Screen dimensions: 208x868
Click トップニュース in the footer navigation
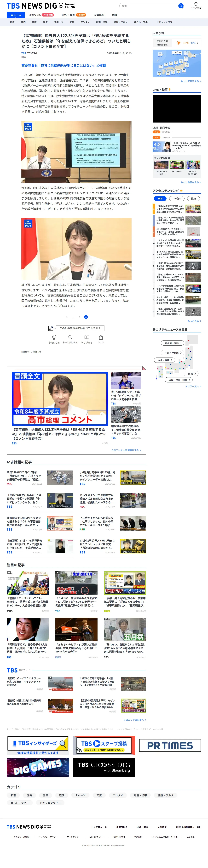click(x=99, y=827)
